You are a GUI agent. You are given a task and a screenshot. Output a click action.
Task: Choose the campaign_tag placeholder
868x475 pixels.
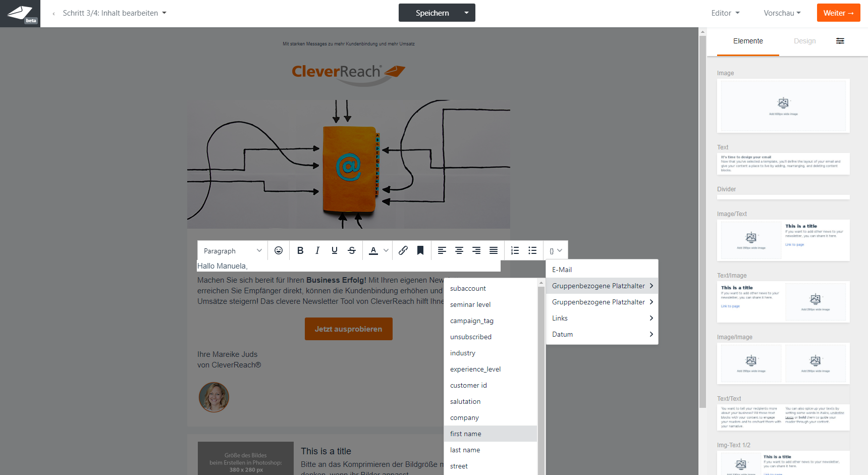pos(491,321)
